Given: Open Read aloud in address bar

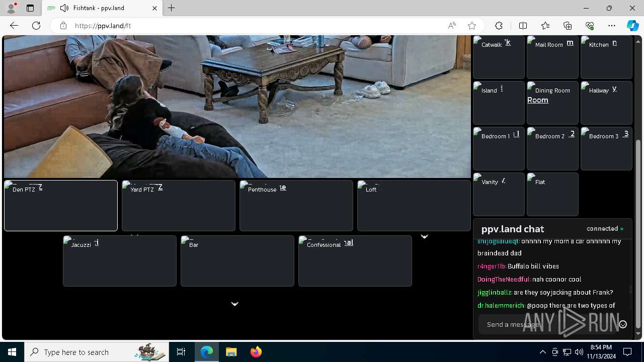Looking at the screenshot, I should pos(452,26).
